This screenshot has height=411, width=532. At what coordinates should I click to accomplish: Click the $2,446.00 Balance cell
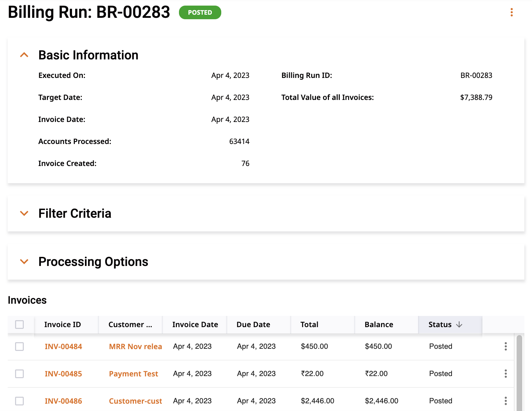382,401
